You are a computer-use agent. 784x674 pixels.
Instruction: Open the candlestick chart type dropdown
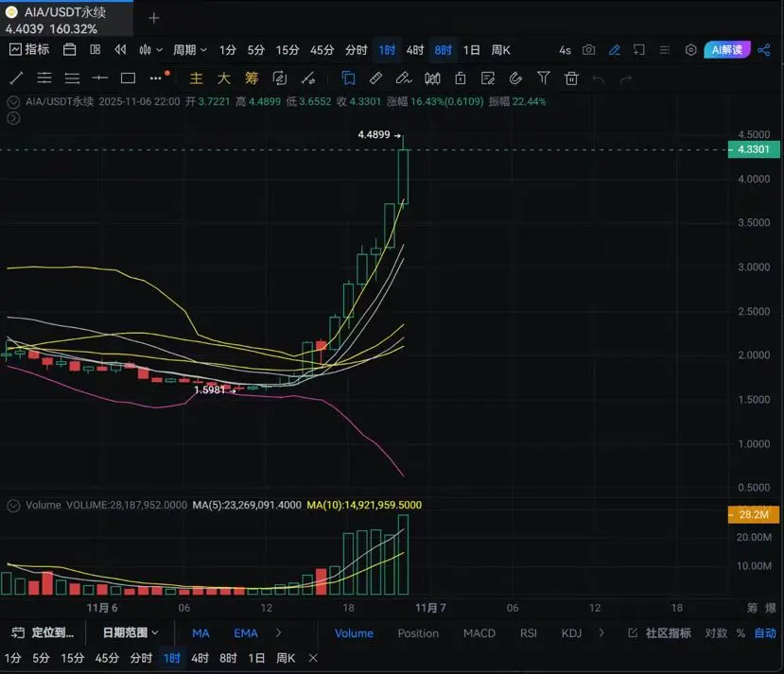point(151,49)
